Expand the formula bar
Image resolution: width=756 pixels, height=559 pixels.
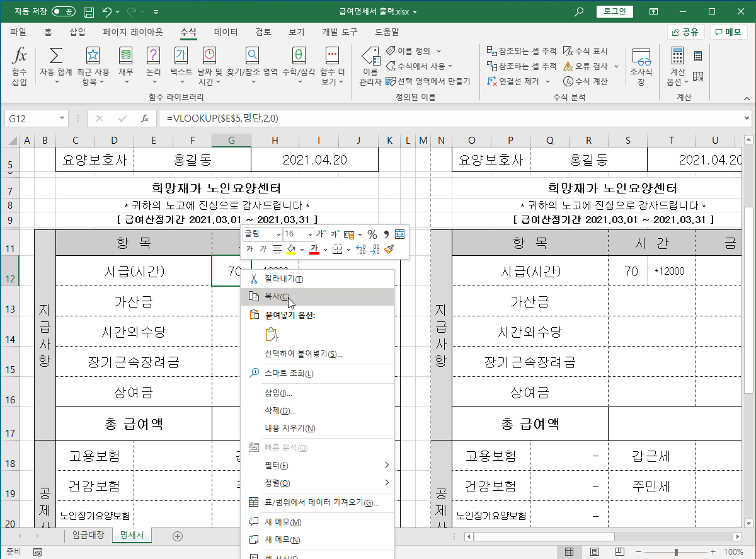click(747, 118)
